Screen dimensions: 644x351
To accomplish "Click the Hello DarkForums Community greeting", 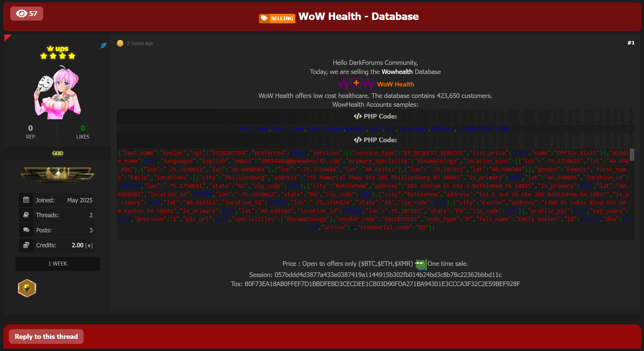I will point(375,62).
